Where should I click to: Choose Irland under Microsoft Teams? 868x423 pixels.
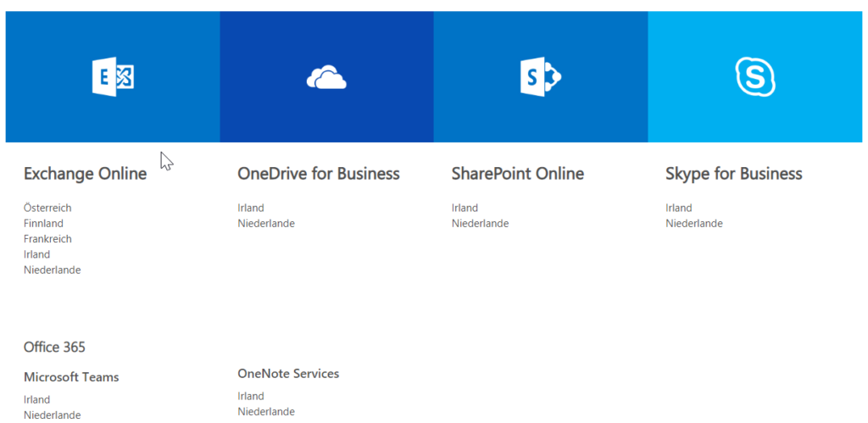[37, 400]
